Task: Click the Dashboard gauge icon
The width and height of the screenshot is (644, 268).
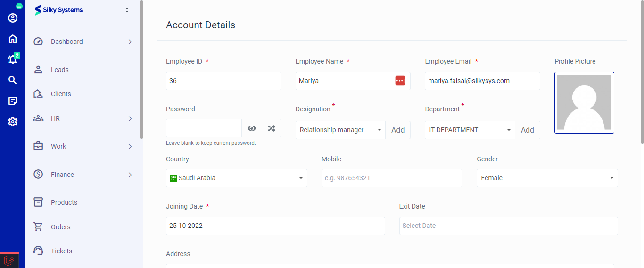Action: point(38,42)
